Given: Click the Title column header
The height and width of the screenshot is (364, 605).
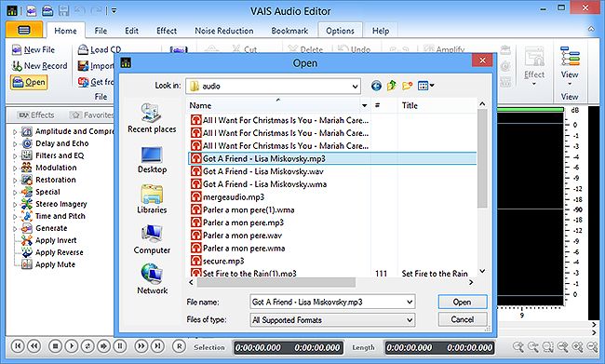Looking at the screenshot, I should 410,105.
